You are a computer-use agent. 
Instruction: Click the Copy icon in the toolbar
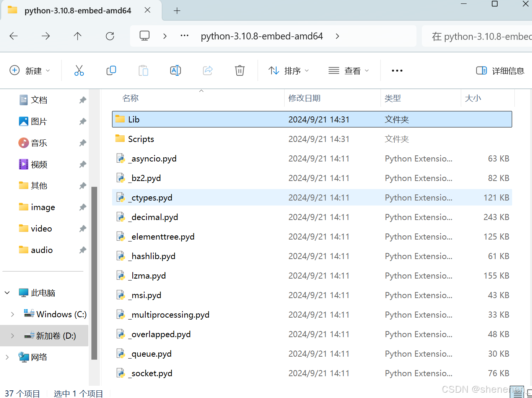(x=111, y=70)
